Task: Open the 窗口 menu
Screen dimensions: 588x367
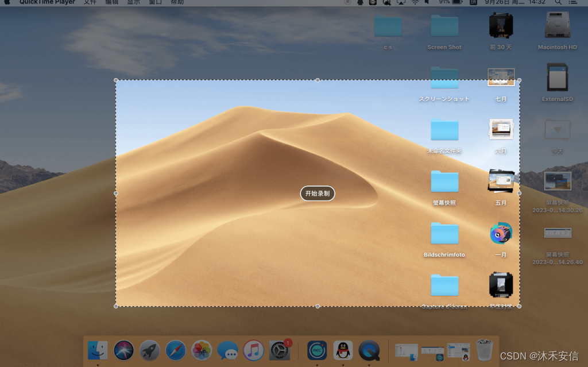Action: pos(155,2)
